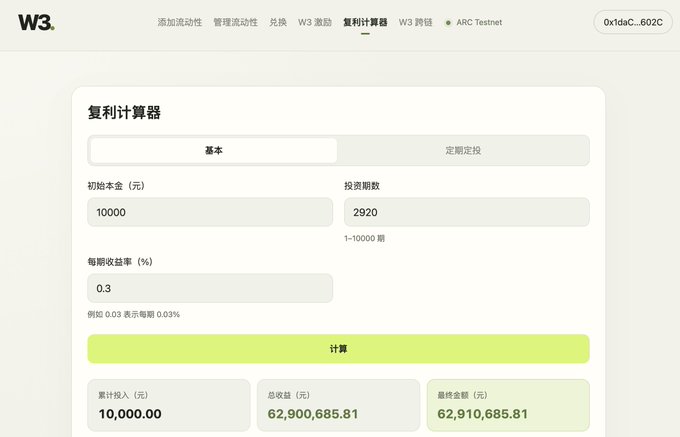This screenshot has width=680, height=437.
Task: Select the 复利计算器 nav item
Action: [365, 22]
